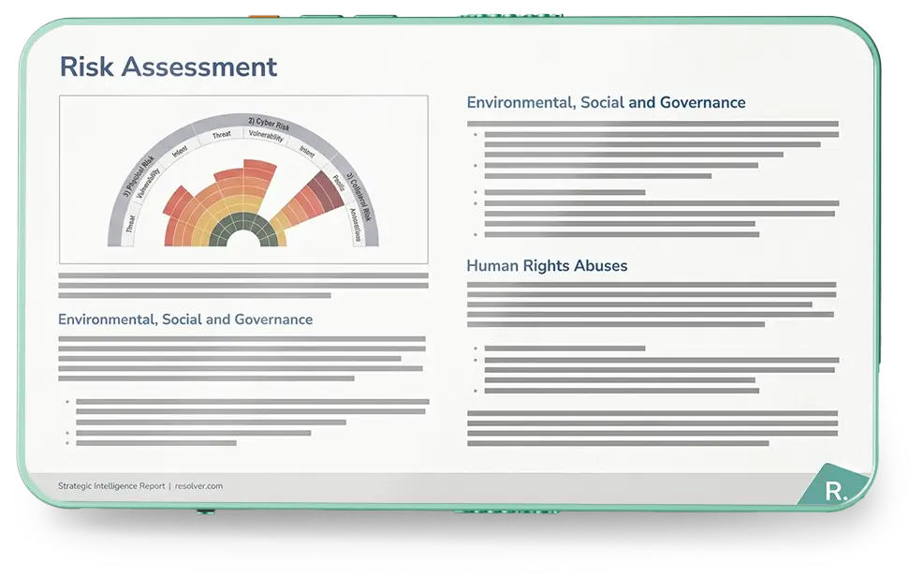Click the 'Threat' label under Physical Risk
924x579 pixels.
[x=131, y=224]
